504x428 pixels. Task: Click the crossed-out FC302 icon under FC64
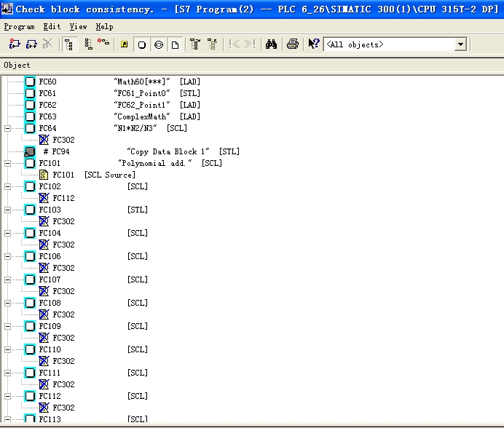(44, 140)
